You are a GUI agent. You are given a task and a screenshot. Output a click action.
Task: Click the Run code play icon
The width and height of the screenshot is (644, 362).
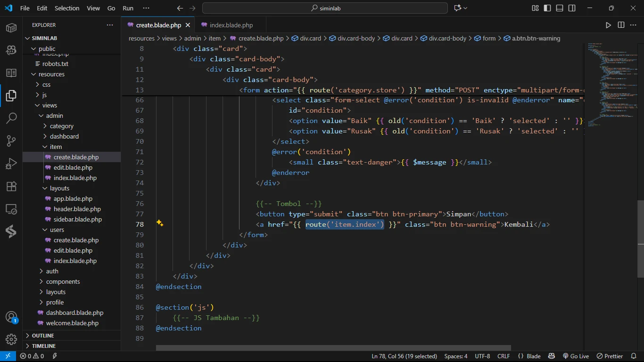[608, 25]
